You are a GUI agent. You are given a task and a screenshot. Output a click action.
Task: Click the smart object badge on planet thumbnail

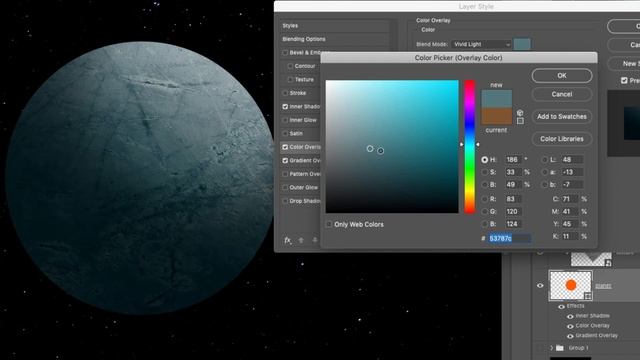click(587, 296)
